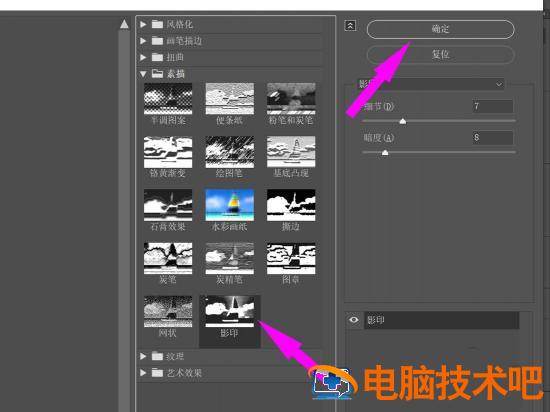Image resolution: width=550 pixels, height=412 pixels.
Task: Select the 炭笔 filter thumbnail
Action: (168, 258)
